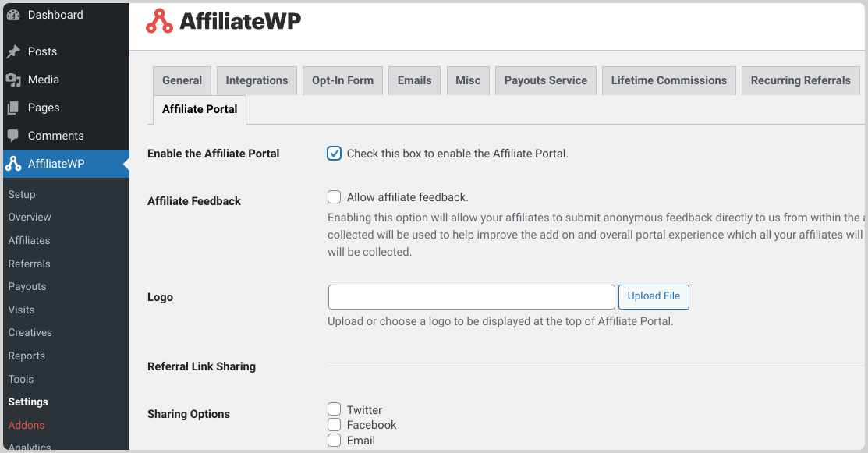The image size is (868, 453).
Task: Open Comments via the speech bubble icon
Action: 12,135
